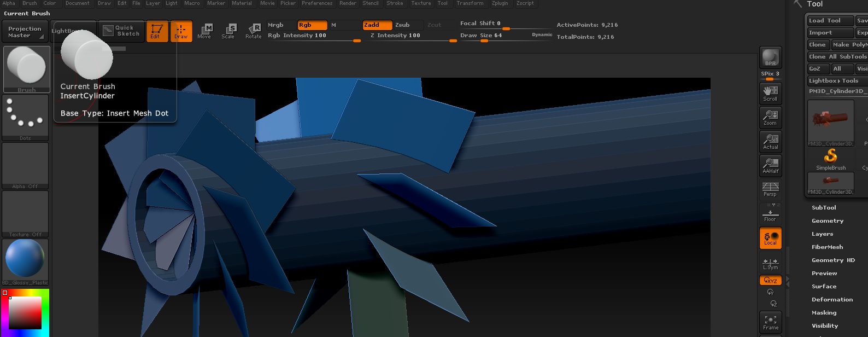Click the AAHalf icon
The image size is (868, 337).
[770, 166]
